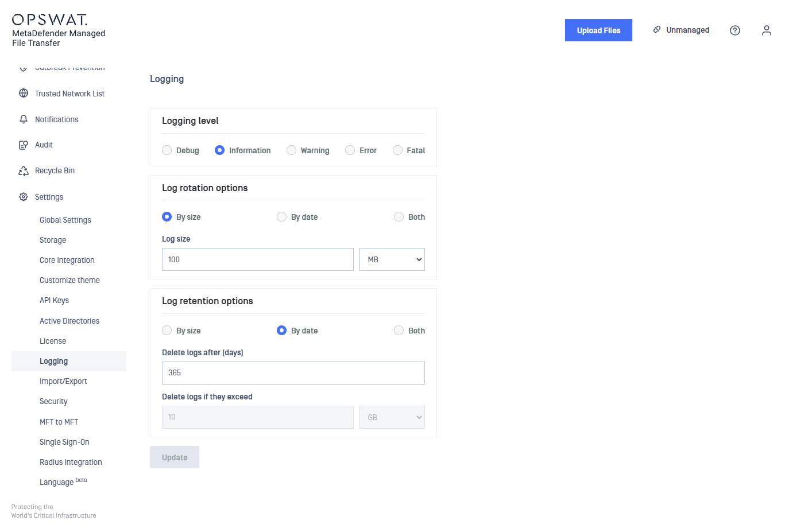
Task: Select Logging in settings menu
Action: coord(69,361)
